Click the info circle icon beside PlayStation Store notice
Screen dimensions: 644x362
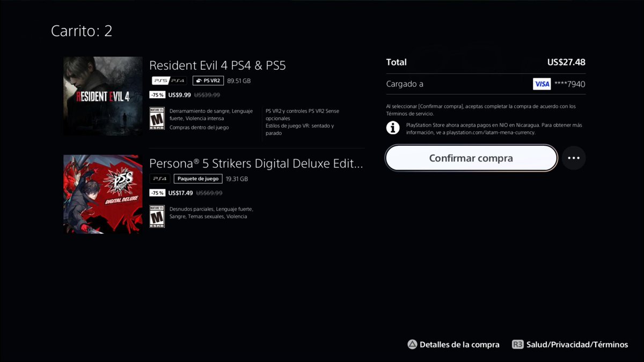tap(393, 128)
